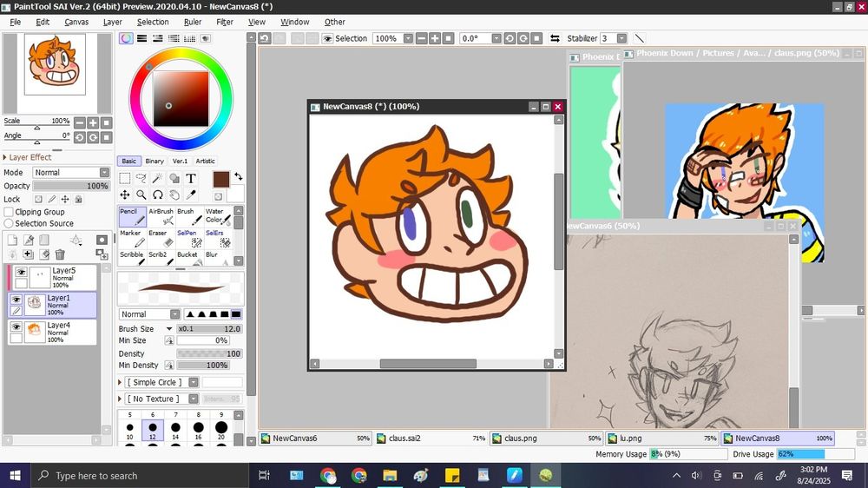
Task: Select the Text tool
Action: [x=191, y=179]
